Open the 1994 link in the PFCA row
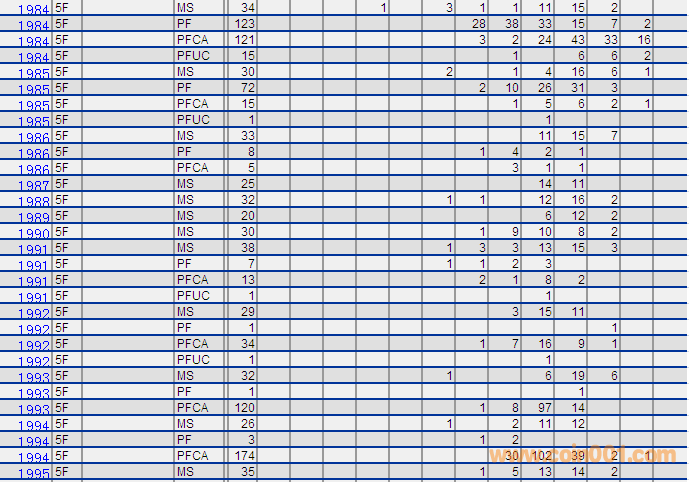The image size is (689, 482). pyautogui.click(x=36, y=457)
